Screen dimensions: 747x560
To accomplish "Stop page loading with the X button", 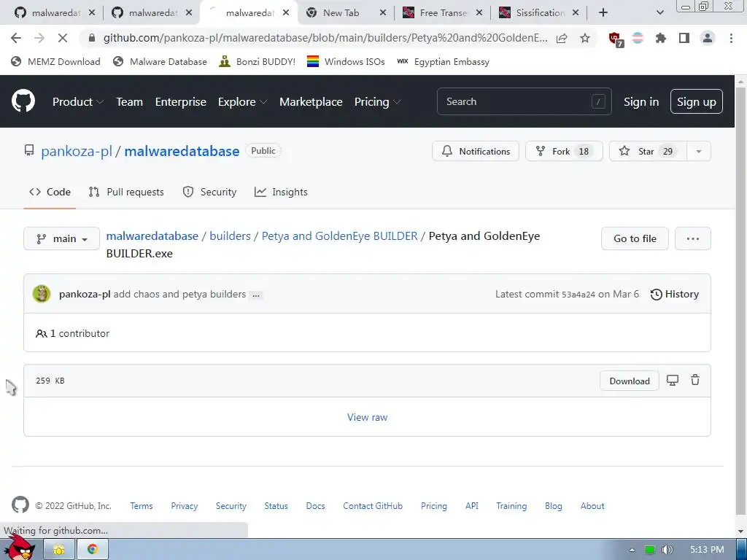I will tap(63, 38).
